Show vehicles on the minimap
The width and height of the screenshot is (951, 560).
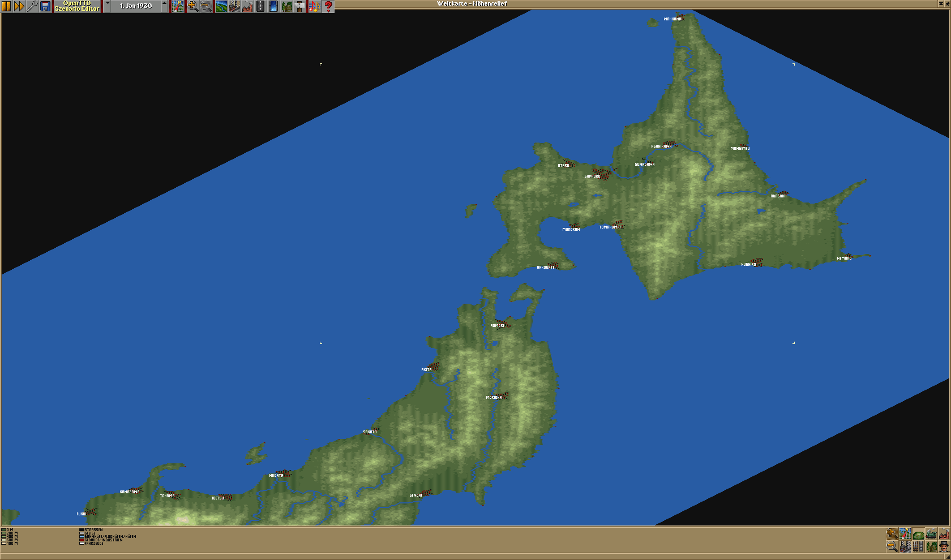[931, 534]
